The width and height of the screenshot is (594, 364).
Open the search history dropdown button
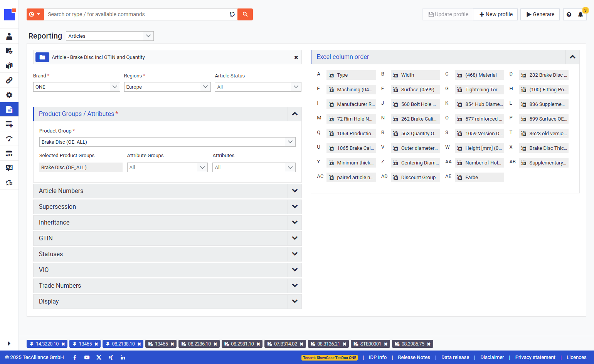pyautogui.click(x=35, y=14)
